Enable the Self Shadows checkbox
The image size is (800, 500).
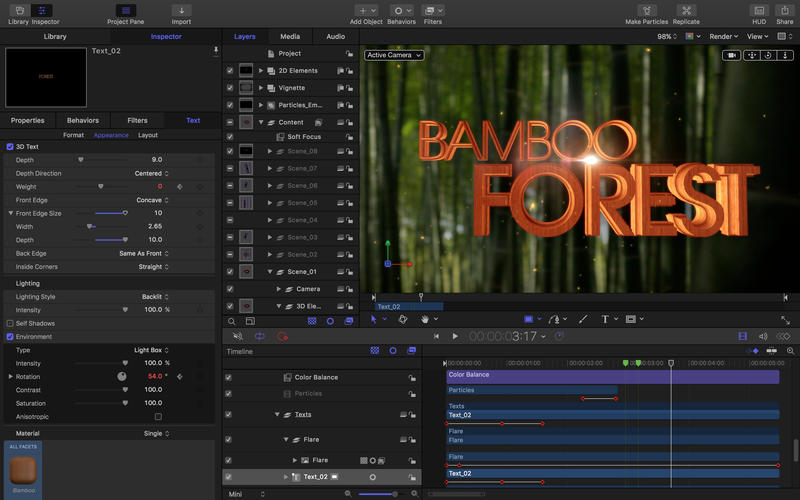(10, 323)
